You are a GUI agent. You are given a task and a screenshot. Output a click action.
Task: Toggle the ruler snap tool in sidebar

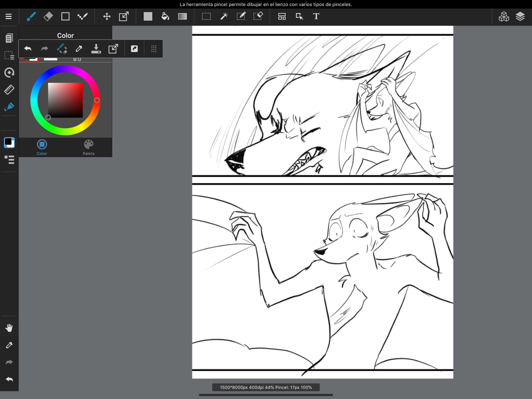tap(9, 90)
